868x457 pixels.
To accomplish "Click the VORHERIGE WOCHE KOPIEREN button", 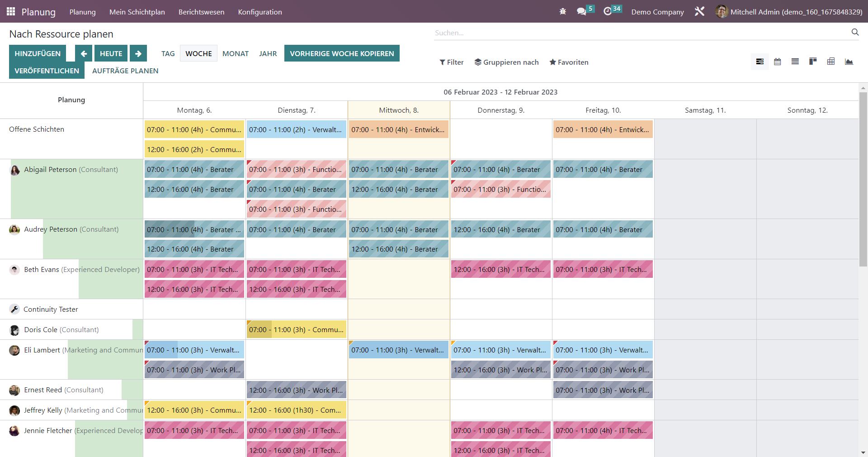I will (342, 53).
